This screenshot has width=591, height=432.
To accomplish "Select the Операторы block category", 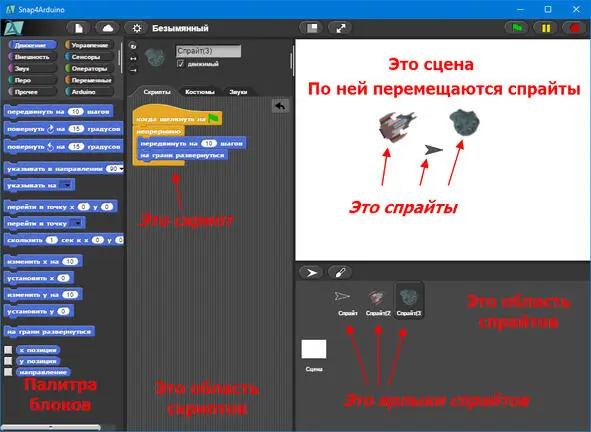I will tap(89, 69).
